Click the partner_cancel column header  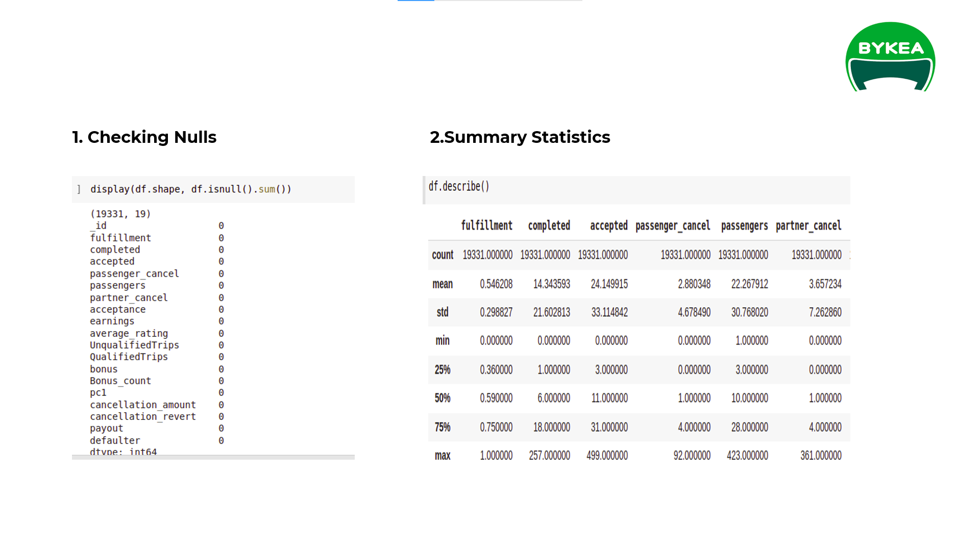coord(809,226)
